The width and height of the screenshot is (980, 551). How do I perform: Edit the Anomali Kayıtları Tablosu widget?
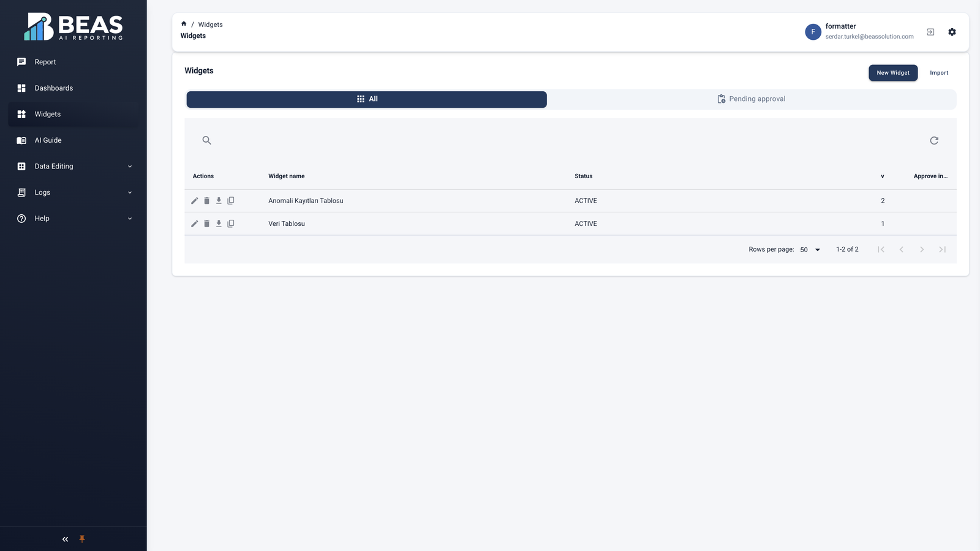coord(195,201)
